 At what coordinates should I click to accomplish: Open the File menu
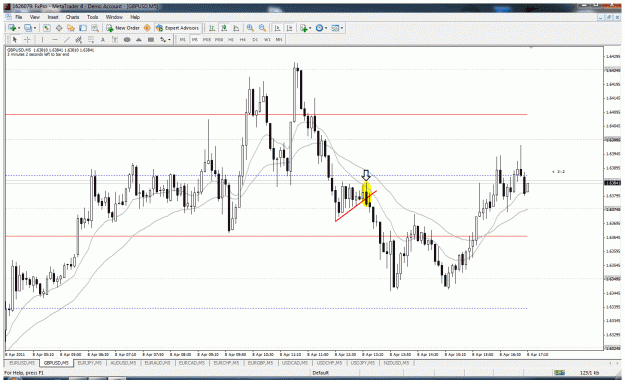18,17
